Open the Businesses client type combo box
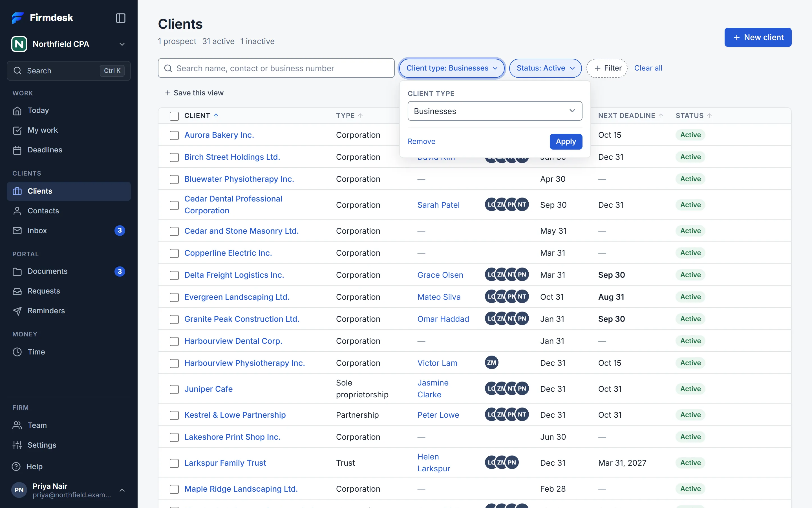Image resolution: width=812 pixels, height=508 pixels. coord(495,111)
